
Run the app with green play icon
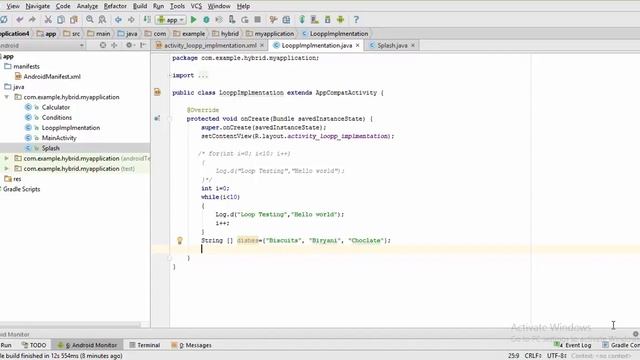pos(193,20)
